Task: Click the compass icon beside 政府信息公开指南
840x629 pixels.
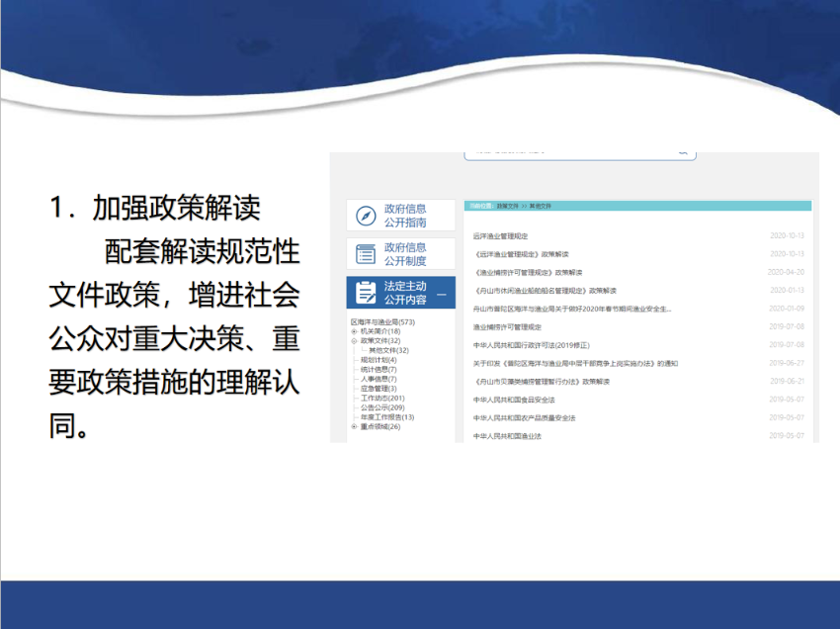Action: (x=366, y=216)
